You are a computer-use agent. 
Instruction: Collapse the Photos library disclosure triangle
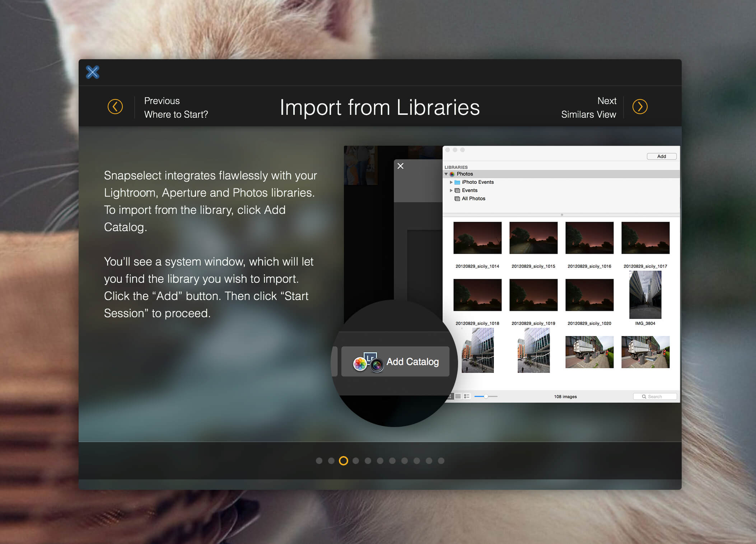446,174
